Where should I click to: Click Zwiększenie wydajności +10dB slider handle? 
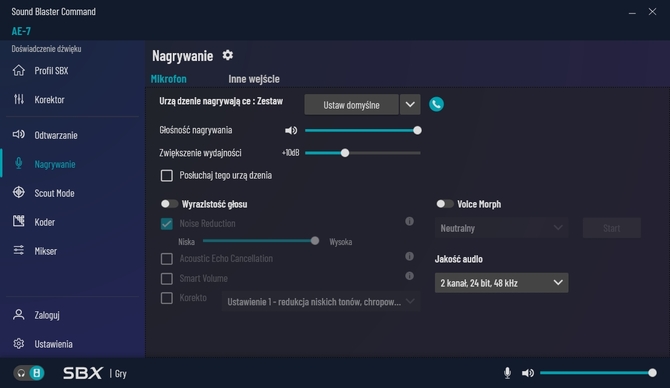coord(345,153)
